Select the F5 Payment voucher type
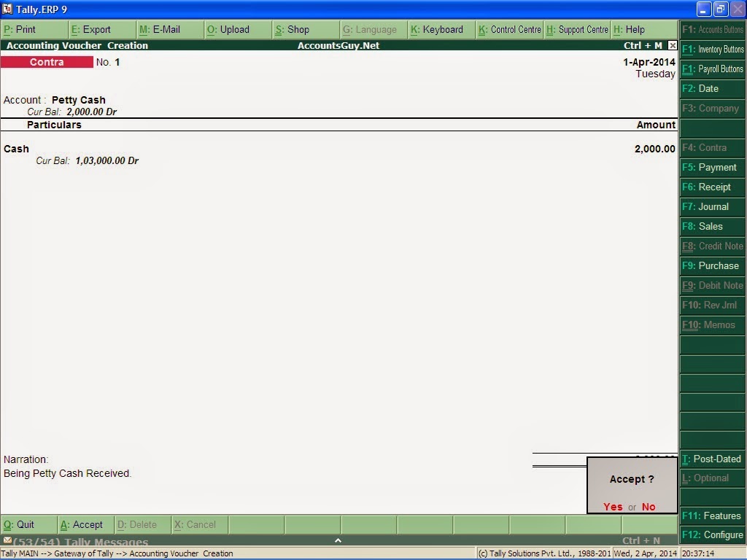Viewport: 747px width, 560px height. [712, 167]
